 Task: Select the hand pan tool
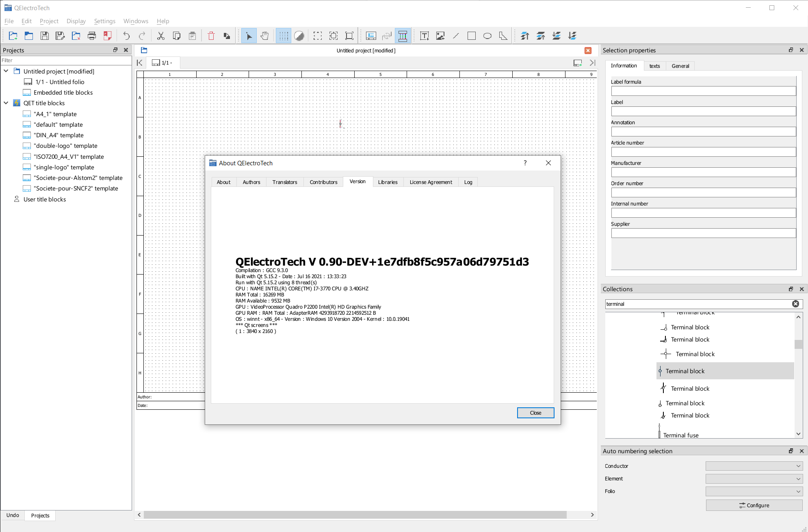point(265,36)
